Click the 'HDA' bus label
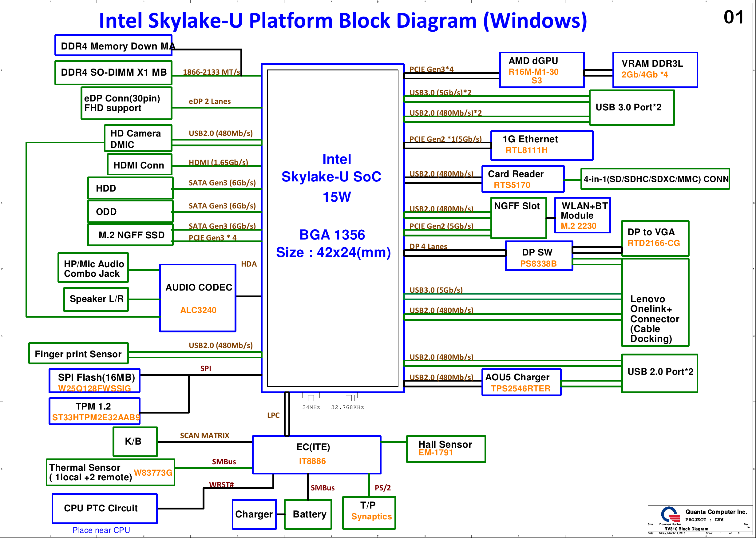Screen dimensions: 756x539 pos(249,264)
